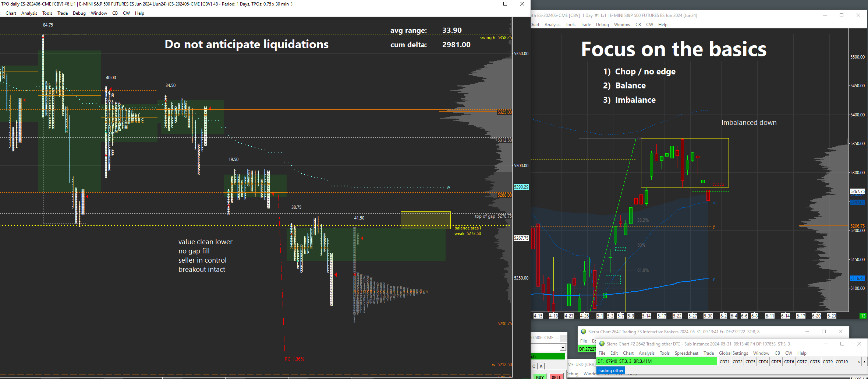Click the left arrow beside the CDT buttons
Screen dimensions: 868x379
click(x=858, y=362)
